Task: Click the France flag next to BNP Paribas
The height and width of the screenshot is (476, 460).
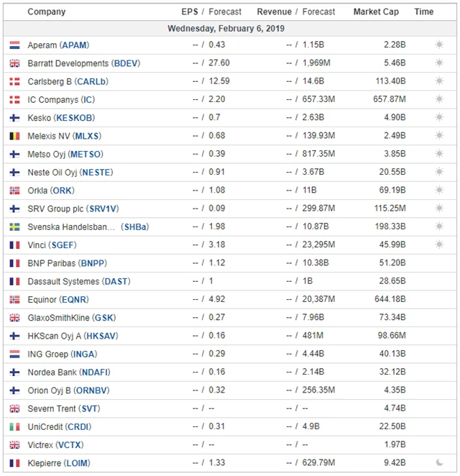Action: point(14,263)
